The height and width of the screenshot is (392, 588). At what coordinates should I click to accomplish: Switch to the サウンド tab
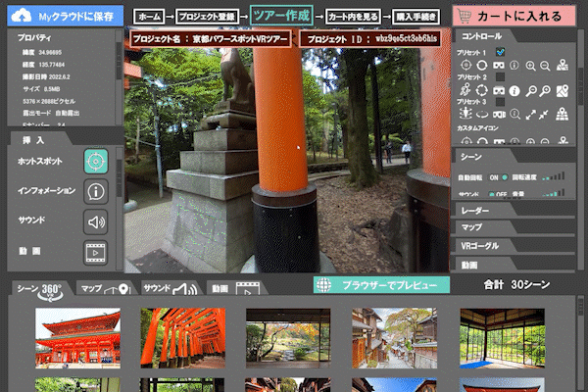tap(171, 288)
